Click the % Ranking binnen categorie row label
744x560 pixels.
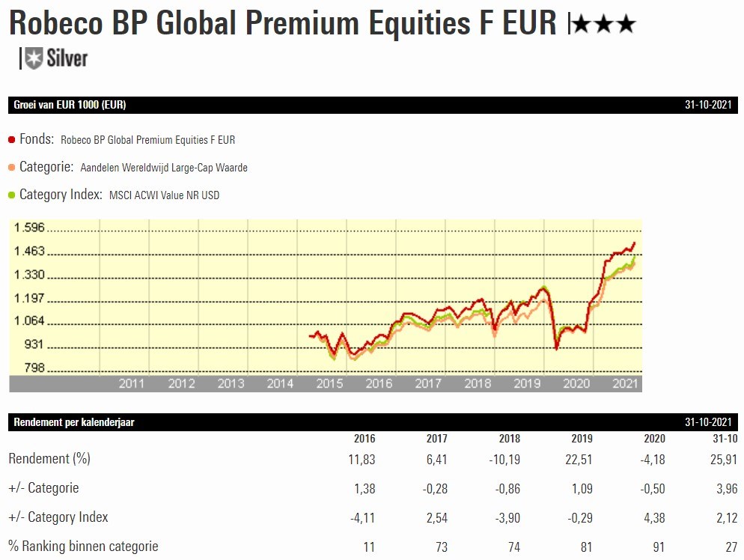tap(83, 546)
